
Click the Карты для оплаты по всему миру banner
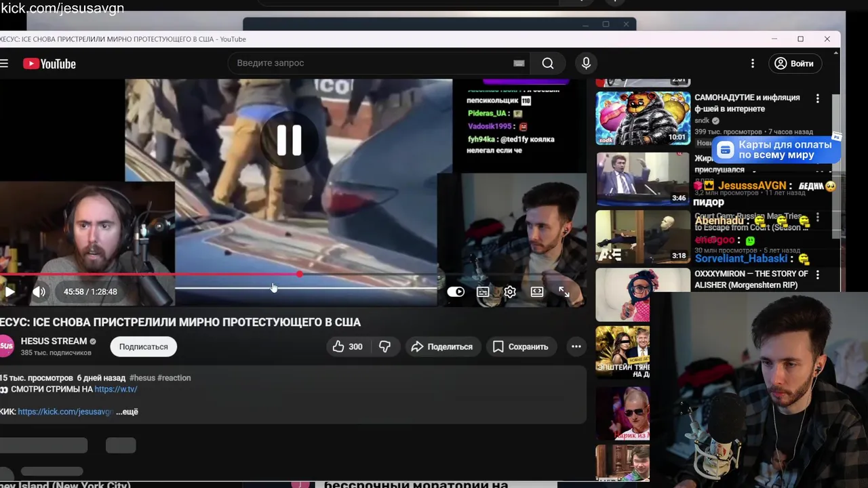coord(776,150)
